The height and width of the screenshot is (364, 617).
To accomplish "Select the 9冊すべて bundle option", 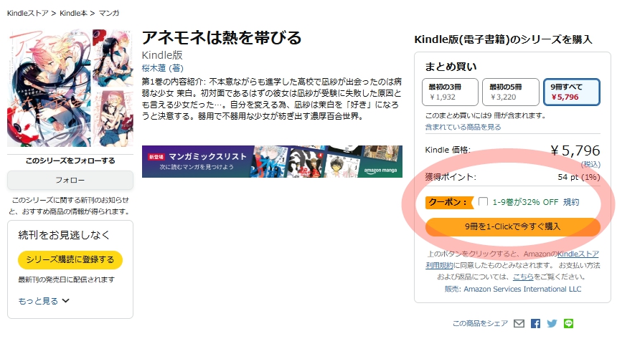I will pos(570,92).
